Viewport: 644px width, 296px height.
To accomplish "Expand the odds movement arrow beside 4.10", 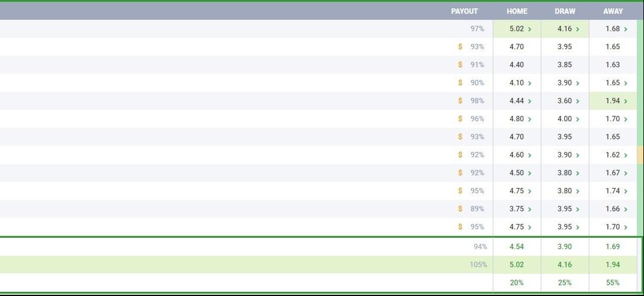I will pyautogui.click(x=529, y=83).
